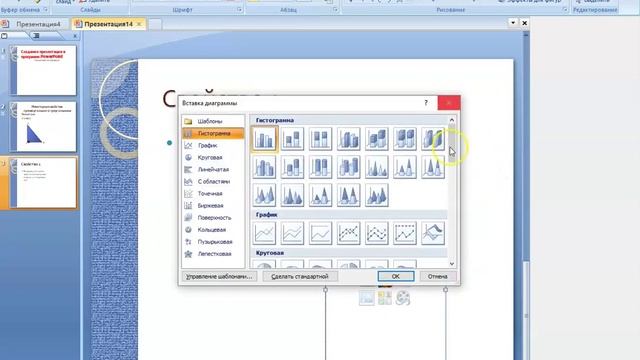The image size is (640, 360).
Task: Choose the Пузырьковая chart category
Action: (x=213, y=242)
